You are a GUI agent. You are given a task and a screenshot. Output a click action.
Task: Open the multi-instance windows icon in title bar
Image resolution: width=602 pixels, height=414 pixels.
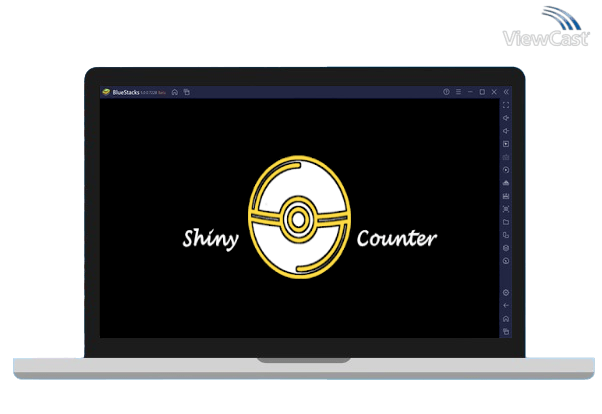[x=187, y=92]
